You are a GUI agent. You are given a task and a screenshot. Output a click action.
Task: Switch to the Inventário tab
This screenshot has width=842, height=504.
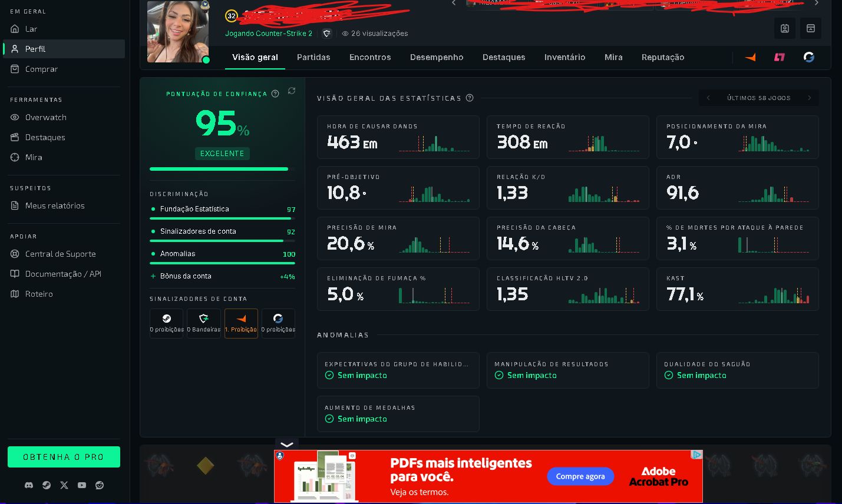564,57
